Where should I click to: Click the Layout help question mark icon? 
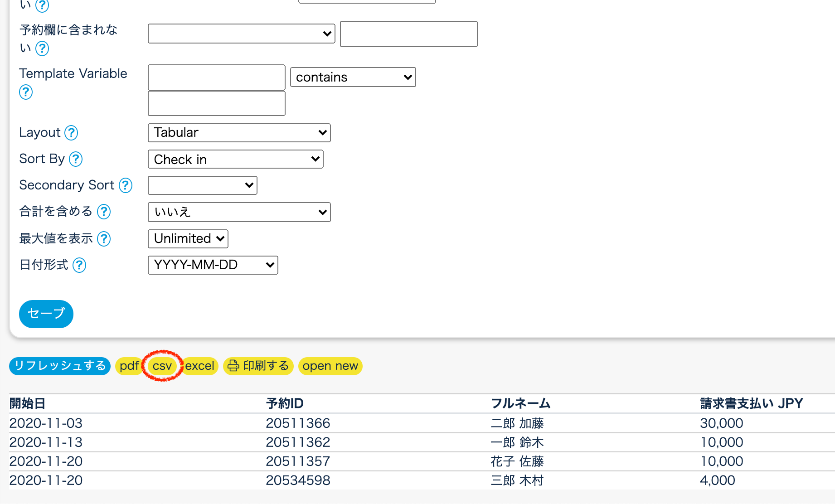click(x=71, y=133)
